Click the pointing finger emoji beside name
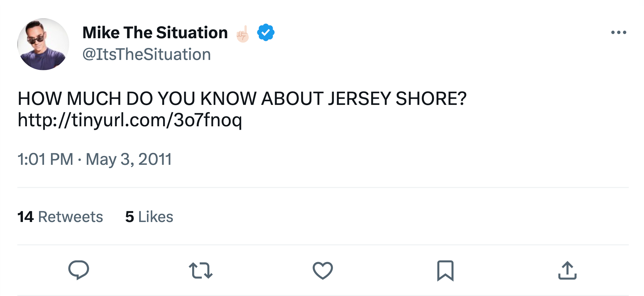 pyautogui.click(x=243, y=34)
